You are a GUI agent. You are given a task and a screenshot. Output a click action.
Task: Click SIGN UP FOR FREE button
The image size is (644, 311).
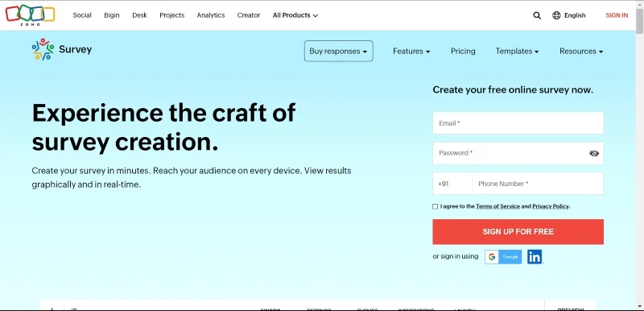tap(518, 232)
